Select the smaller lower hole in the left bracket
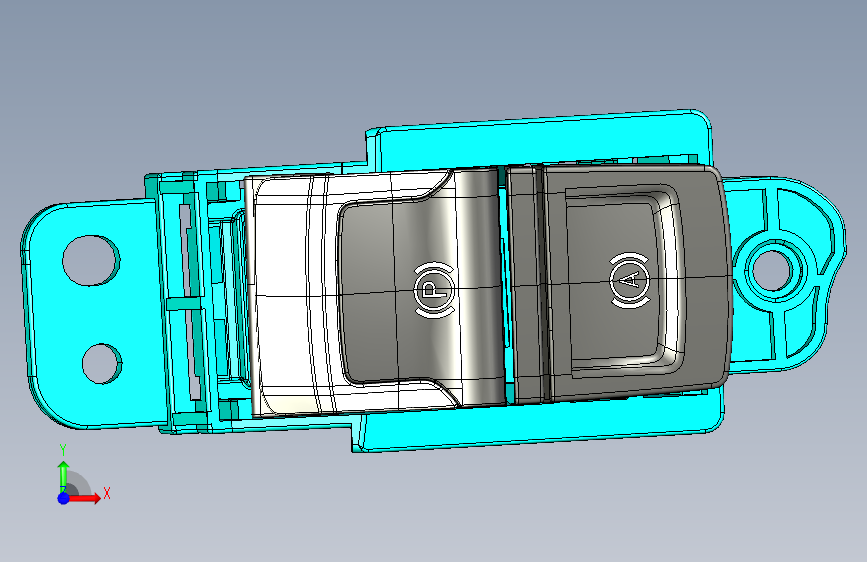Screen dimensions: 867x562 (x=102, y=363)
